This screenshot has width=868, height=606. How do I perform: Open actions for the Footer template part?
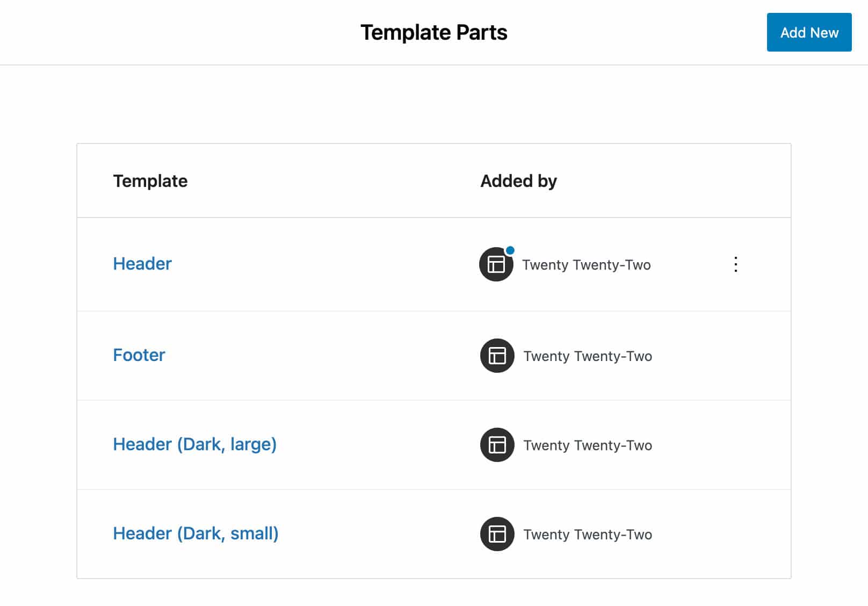pos(736,356)
